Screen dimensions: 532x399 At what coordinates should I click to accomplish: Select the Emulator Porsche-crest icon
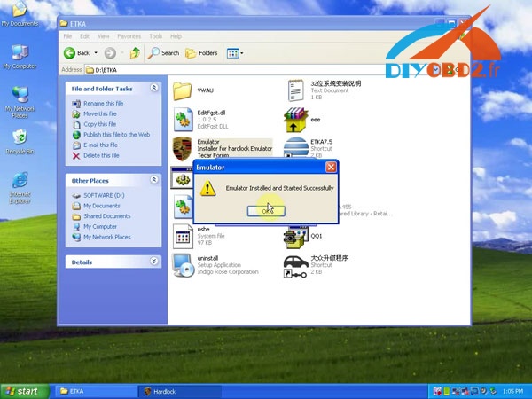coord(182,149)
